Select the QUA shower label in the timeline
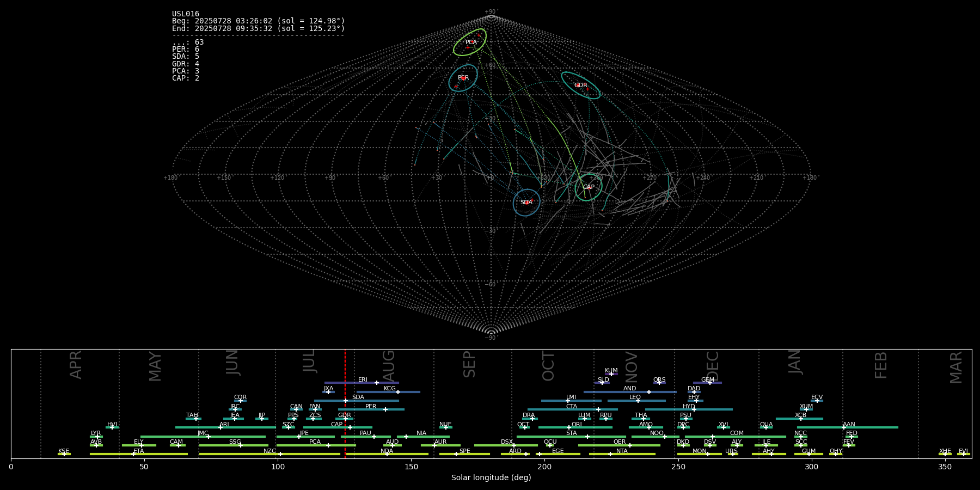 [766, 425]
